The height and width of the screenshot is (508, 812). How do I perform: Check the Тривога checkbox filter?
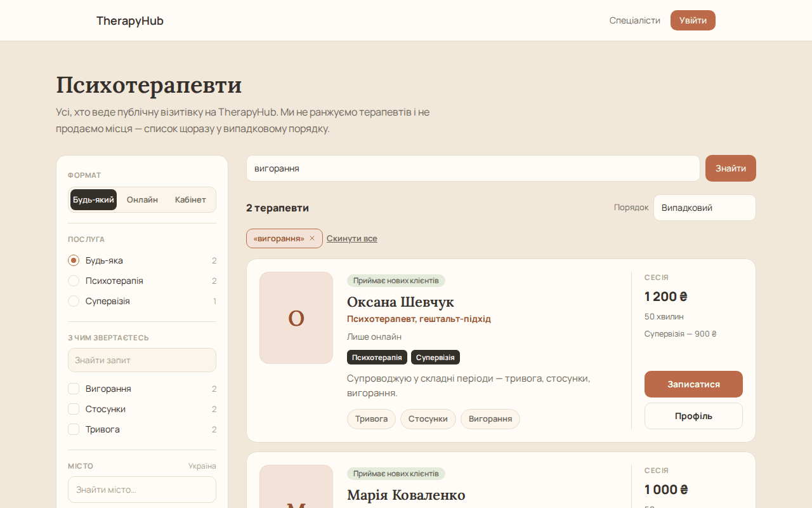click(x=74, y=429)
